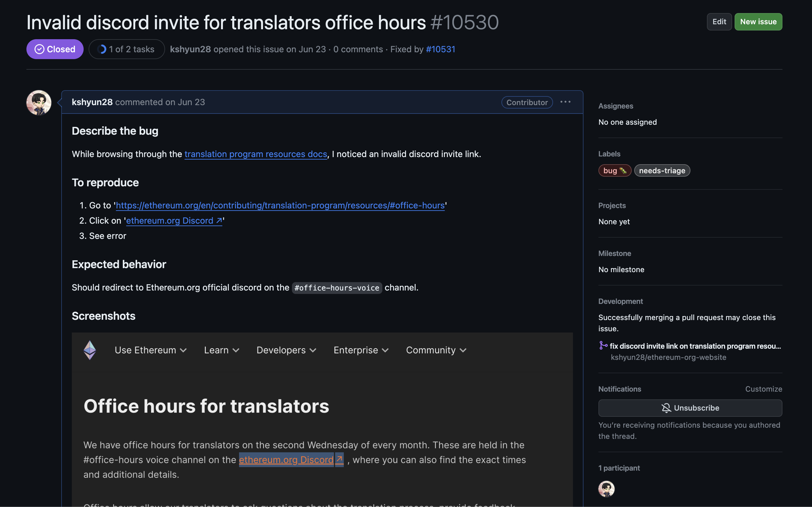This screenshot has height=507, width=812.
Task: Create a New issue
Action: (758, 21)
